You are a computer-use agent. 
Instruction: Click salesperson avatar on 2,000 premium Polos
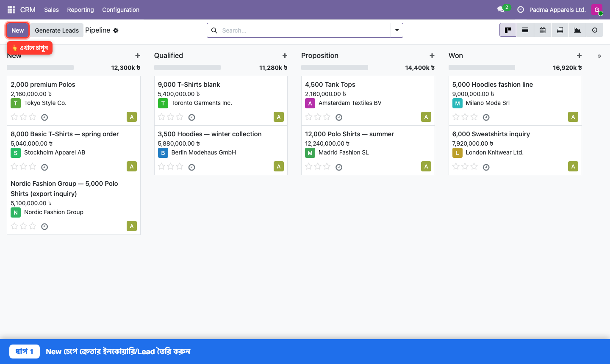(x=132, y=117)
